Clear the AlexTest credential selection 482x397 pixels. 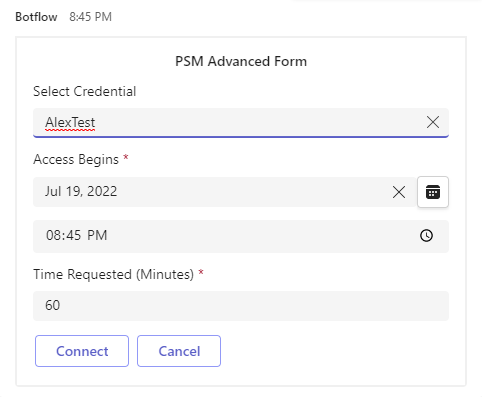433,122
